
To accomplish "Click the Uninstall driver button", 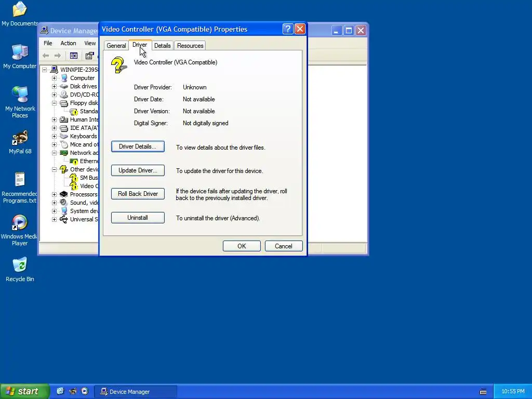I will tap(138, 218).
